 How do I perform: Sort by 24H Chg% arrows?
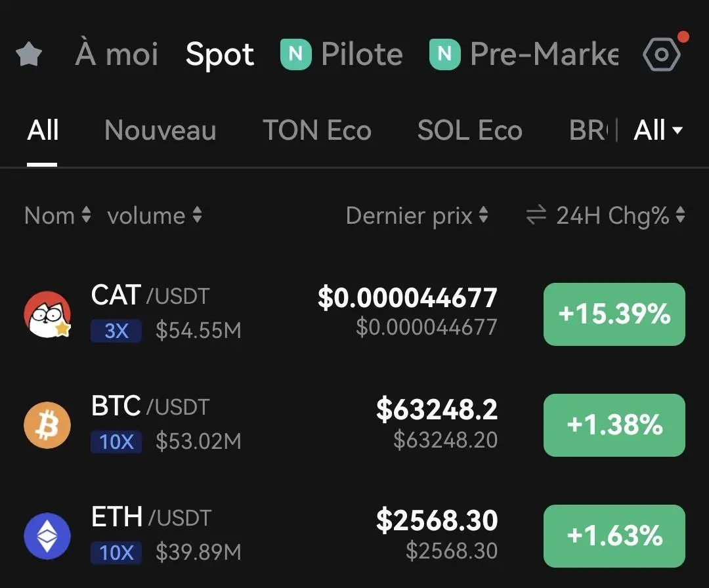pos(681,215)
